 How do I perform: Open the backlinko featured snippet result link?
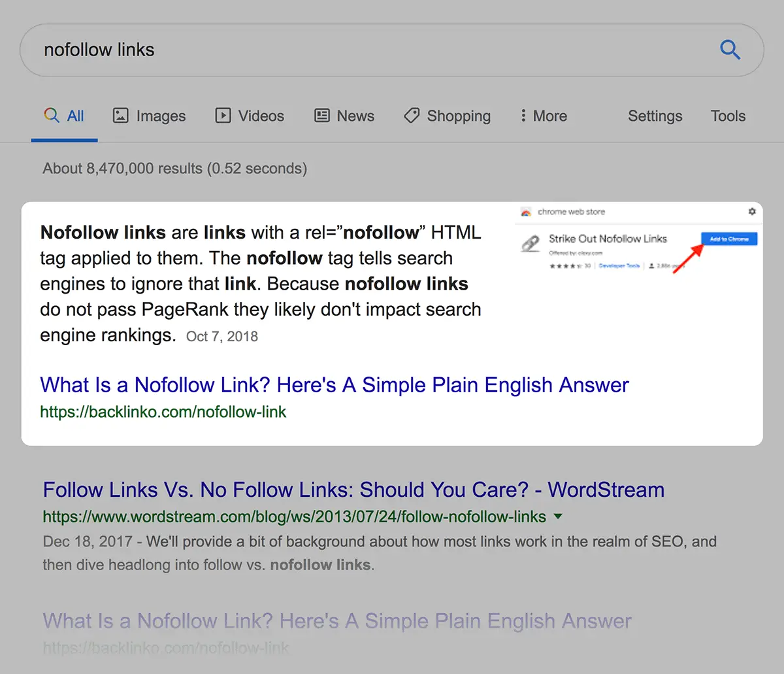(x=333, y=384)
